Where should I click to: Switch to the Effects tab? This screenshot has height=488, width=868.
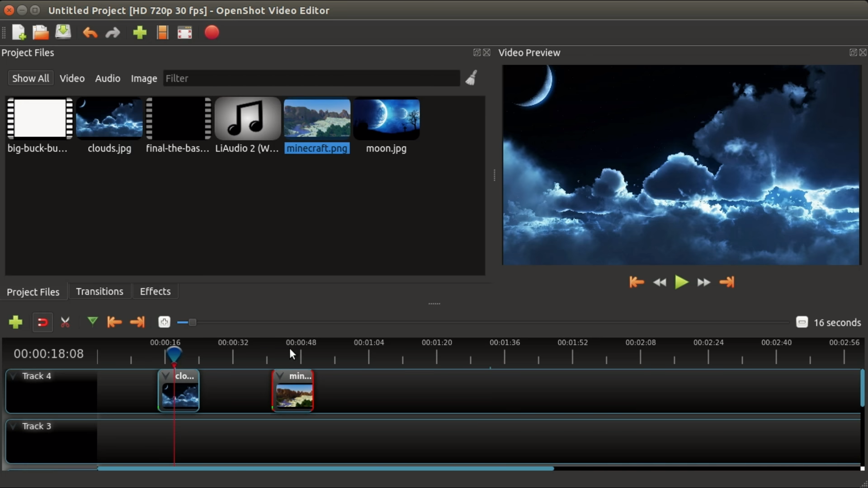[155, 291]
